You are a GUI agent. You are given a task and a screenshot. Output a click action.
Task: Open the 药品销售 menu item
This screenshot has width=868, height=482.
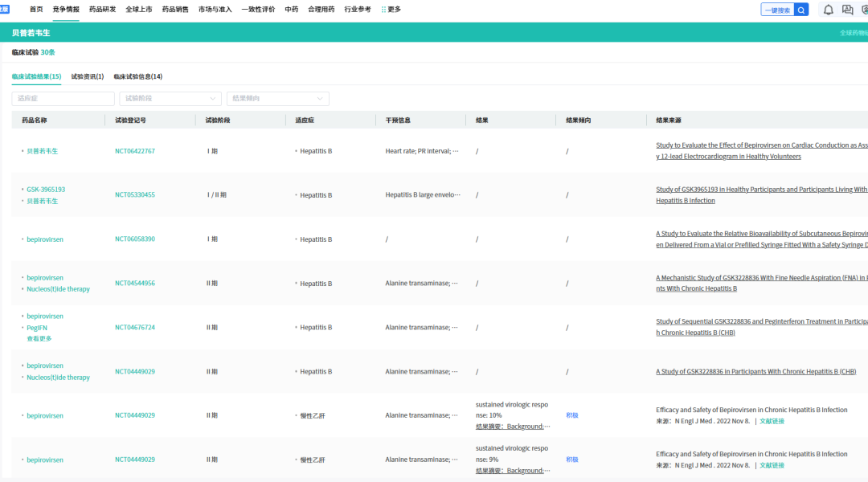coord(175,10)
